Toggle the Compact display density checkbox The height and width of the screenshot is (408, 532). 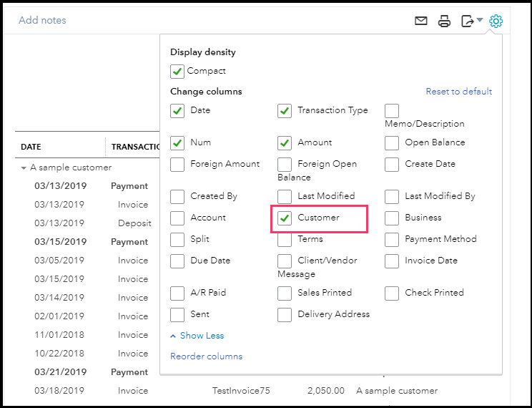tap(177, 72)
